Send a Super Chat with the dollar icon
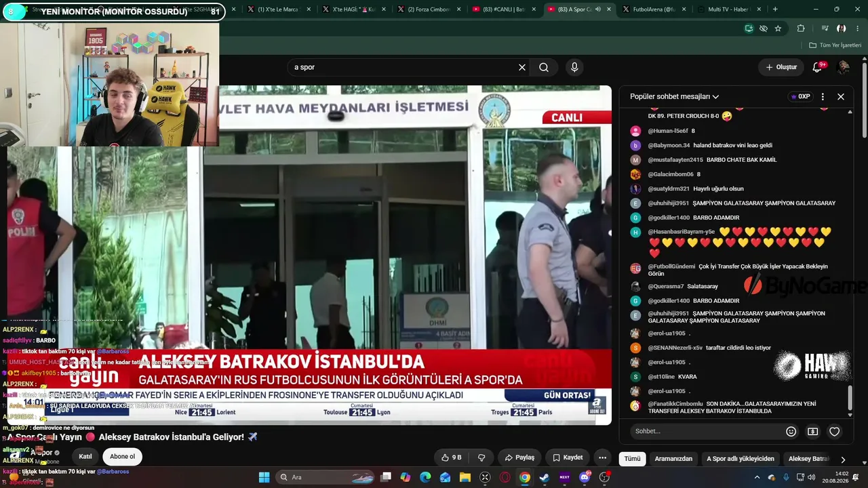 coord(813,431)
